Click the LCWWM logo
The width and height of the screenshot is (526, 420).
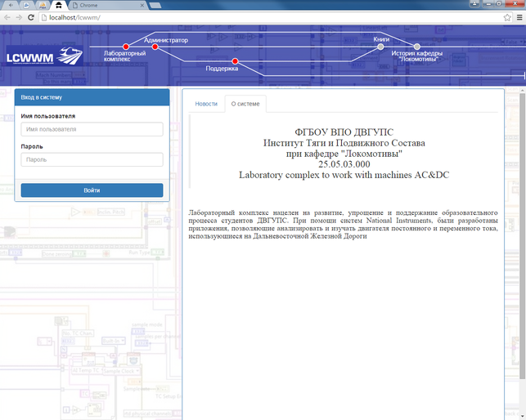click(x=44, y=56)
